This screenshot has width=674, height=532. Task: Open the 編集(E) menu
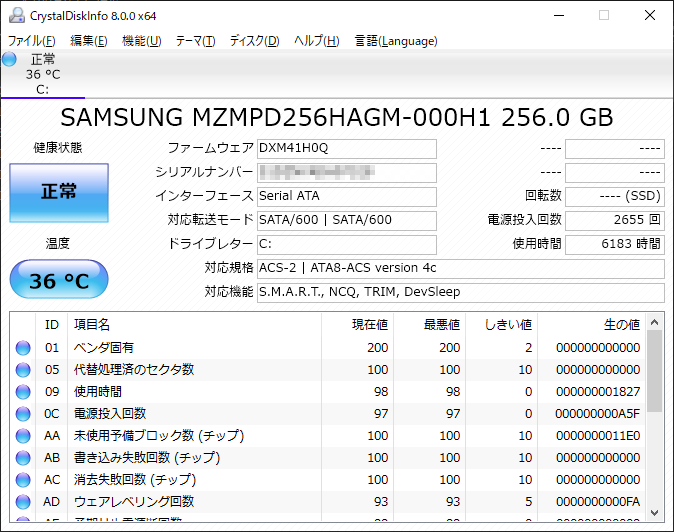pos(89,41)
